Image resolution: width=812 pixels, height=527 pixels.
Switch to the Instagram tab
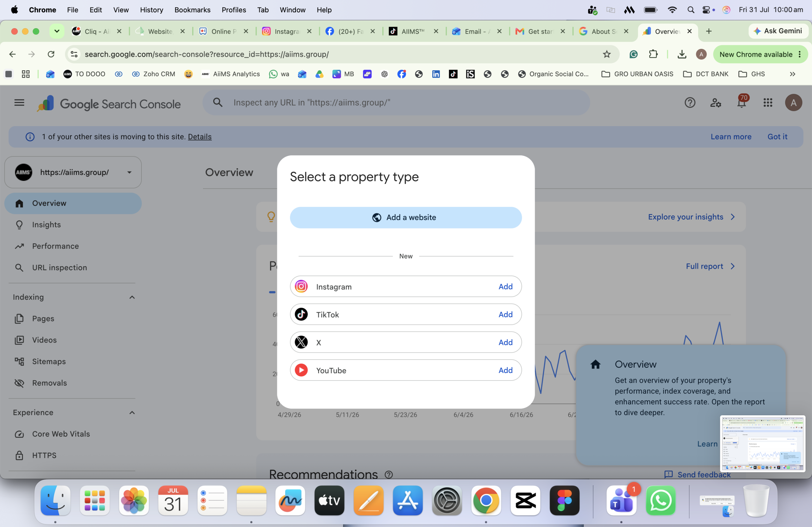point(287,31)
